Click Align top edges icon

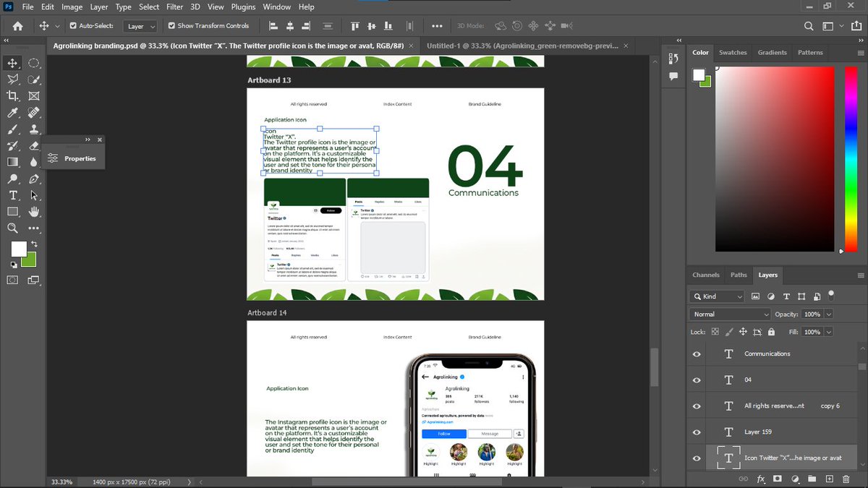(355, 26)
